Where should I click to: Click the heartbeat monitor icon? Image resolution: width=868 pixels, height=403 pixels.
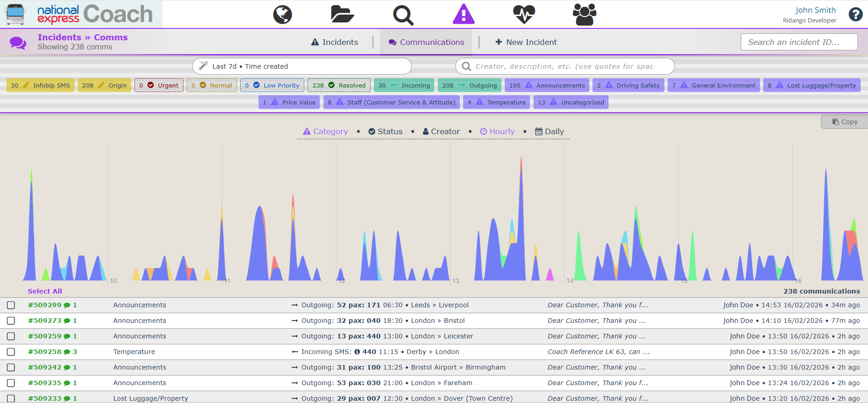524,15
